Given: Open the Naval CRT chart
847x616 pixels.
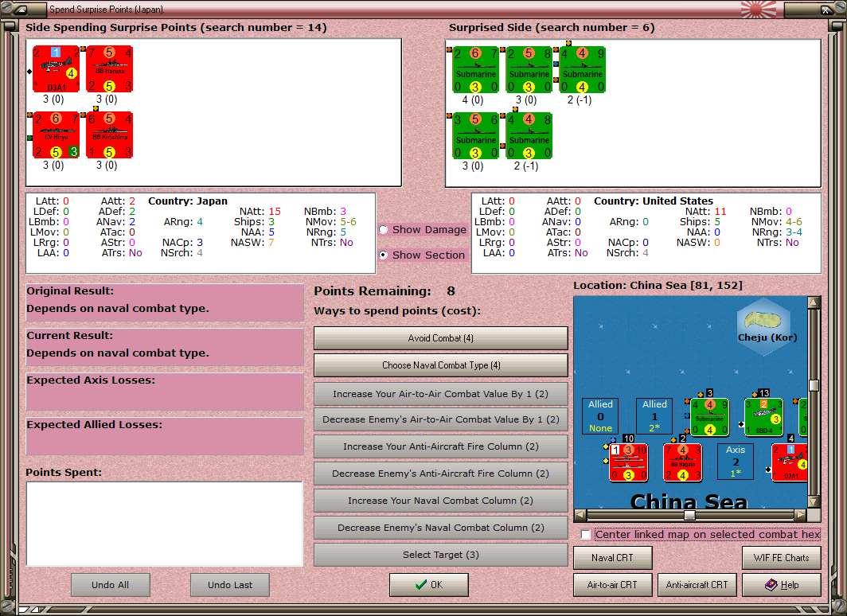Looking at the screenshot, I should click(613, 558).
